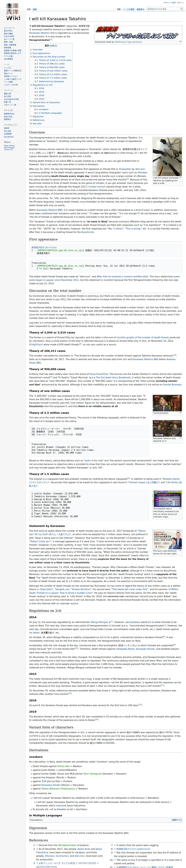Open 特別ページ under ツール
Viewport: 186px width, 868px height.
click(8, 73)
